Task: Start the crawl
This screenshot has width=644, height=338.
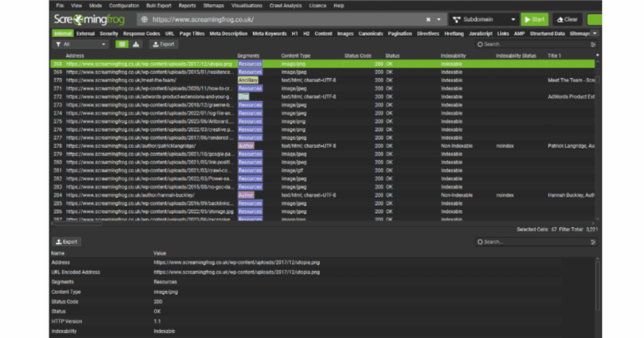Action: point(535,19)
